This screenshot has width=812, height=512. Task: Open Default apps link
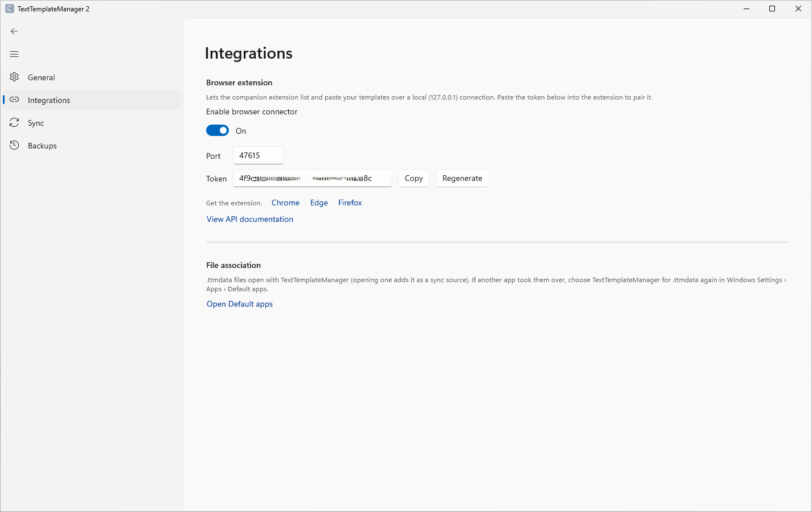tap(240, 304)
